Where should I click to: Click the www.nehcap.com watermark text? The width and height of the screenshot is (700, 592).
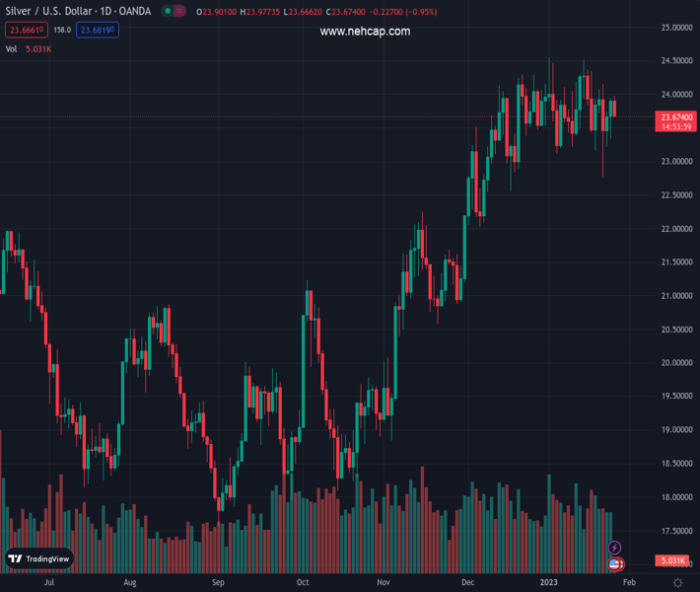[x=365, y=32]
